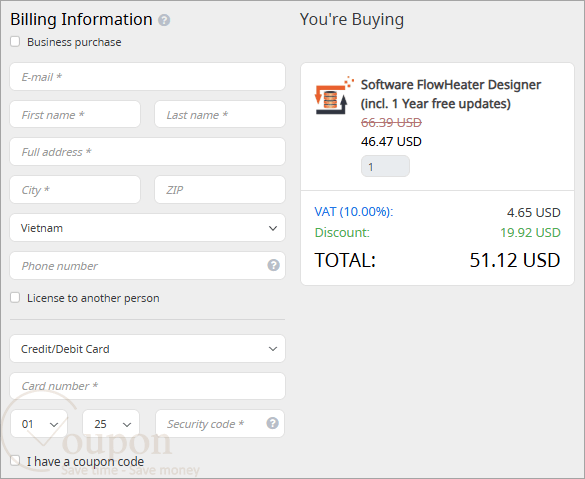Tick the Business purchase checkbox
The width and height of the screenshot is (585, 479).
[15, 41]
